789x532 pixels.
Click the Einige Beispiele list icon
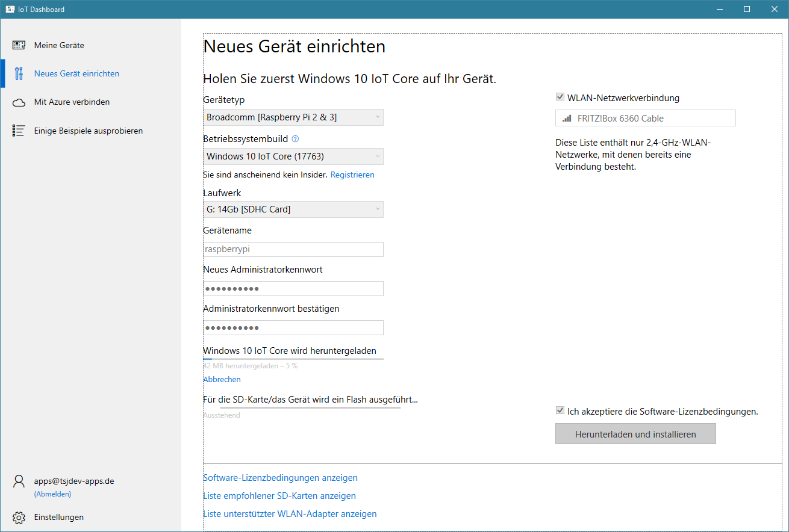(x=19, y=131)
